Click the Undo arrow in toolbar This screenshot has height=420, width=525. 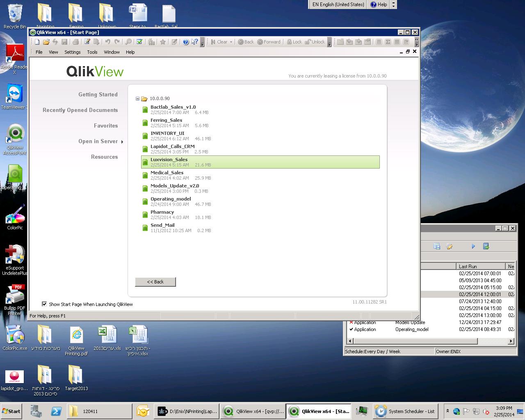pyautogui.click(x=108, y=42)
